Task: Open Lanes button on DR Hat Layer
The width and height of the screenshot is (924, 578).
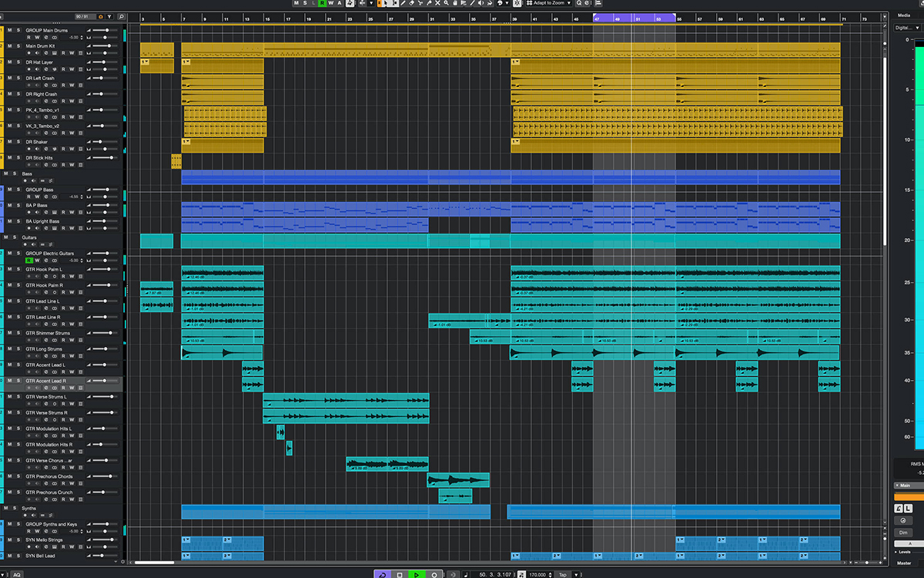Action: tap(80, 69)
